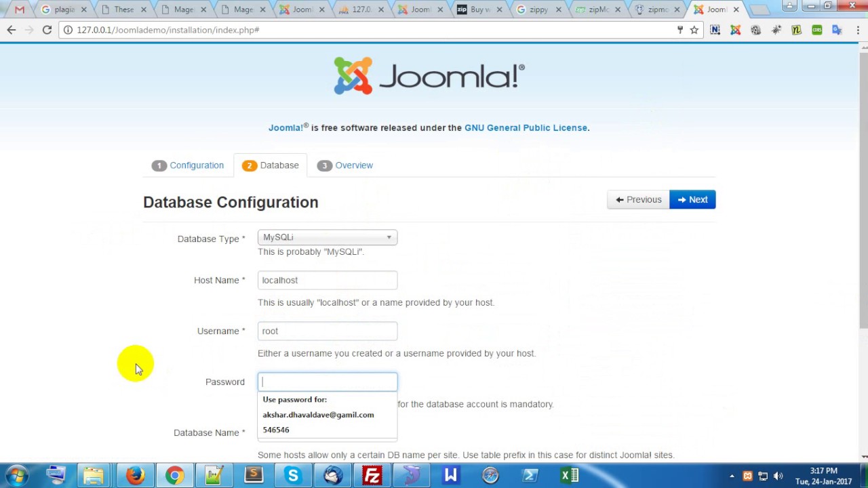Screen dimensions: 868x488
Task: Open Word-like W app in taskbar
Action: tap(451, 476)
